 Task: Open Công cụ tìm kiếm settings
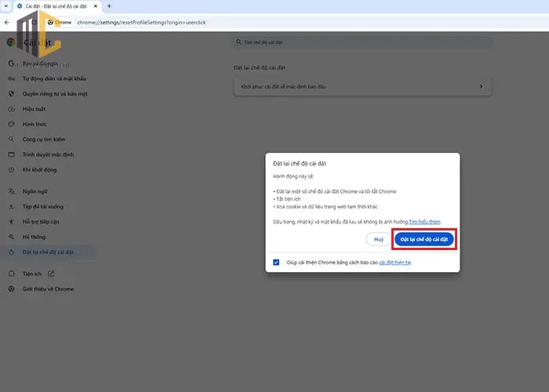44,140
